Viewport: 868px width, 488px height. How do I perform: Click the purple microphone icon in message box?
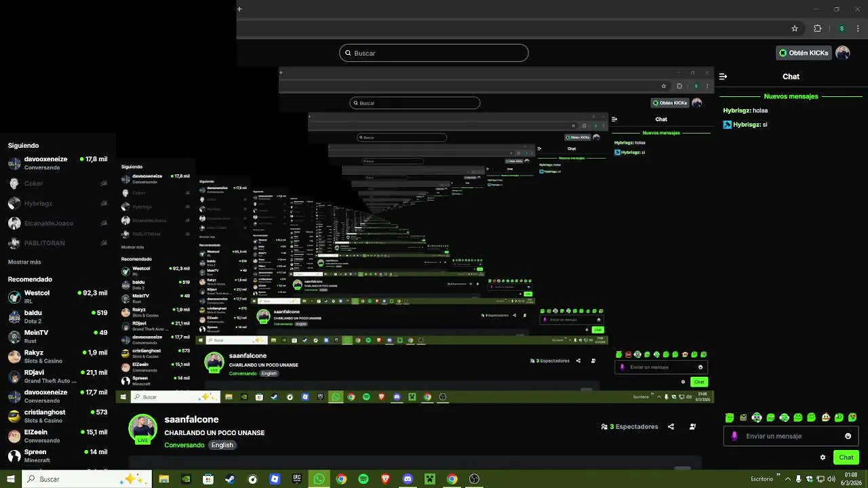[734, 436]
